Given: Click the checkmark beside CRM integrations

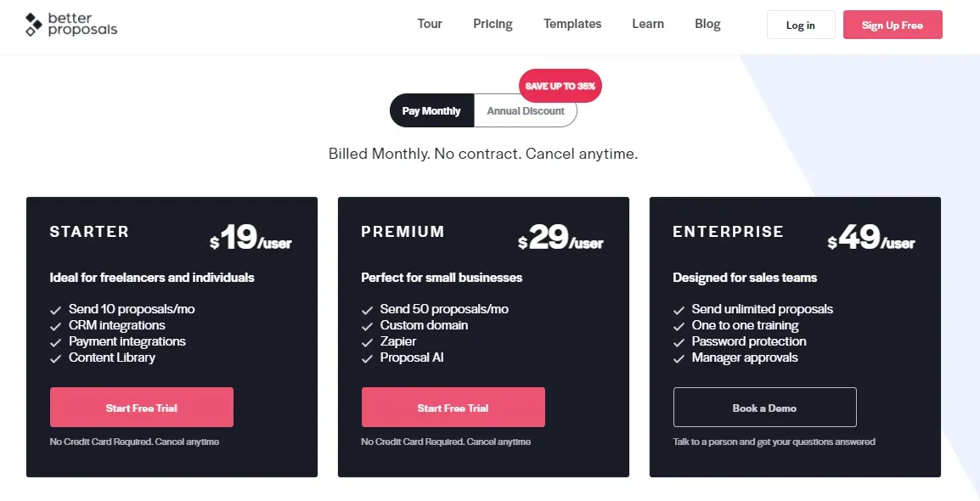Looking at the screenshot, I should click(56, 325).
